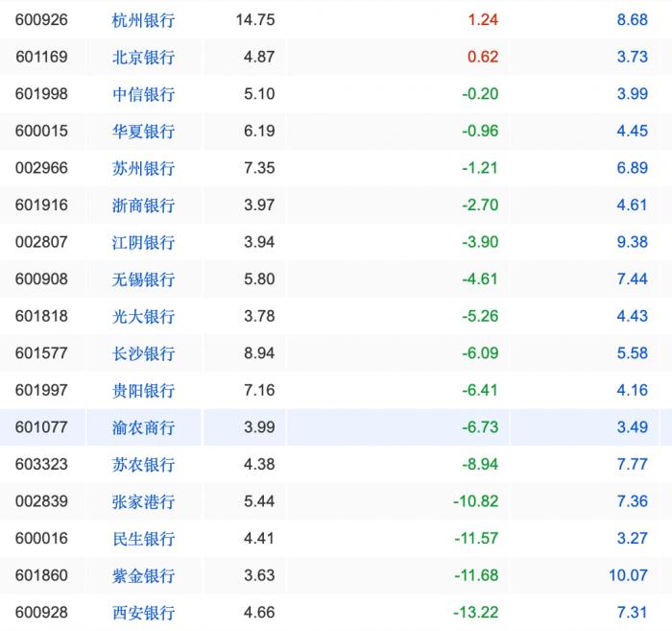
Task: Open the 江阴银行 stock page
Action: point(143,242)
